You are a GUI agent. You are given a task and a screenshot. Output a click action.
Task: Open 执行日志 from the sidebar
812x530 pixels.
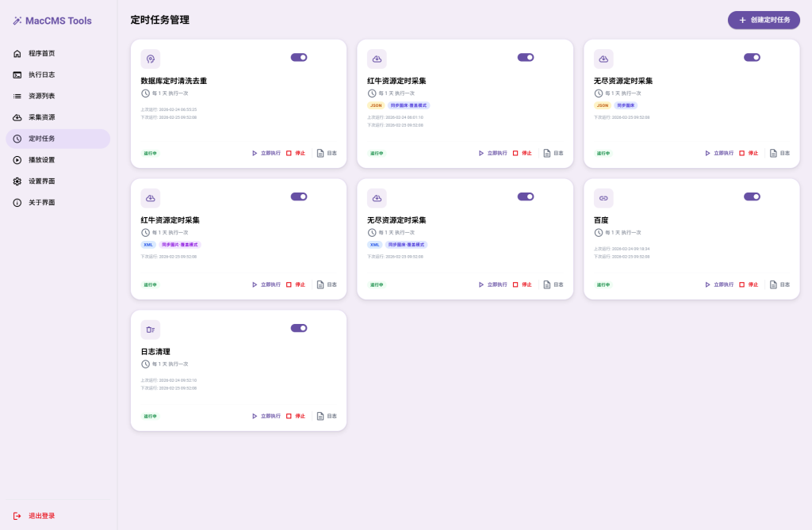[41, 75]
